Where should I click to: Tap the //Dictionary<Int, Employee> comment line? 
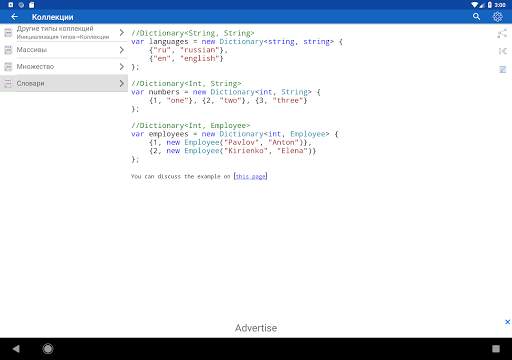[x=190, y=125]
